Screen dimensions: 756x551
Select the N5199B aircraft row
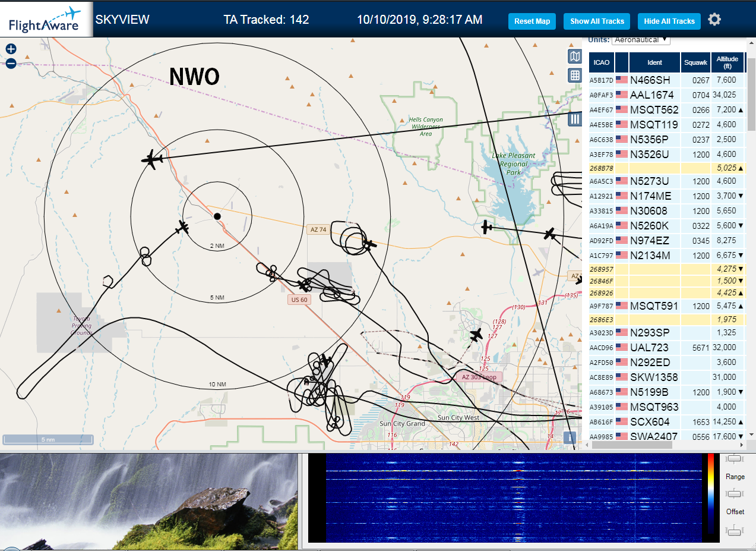[667, 392]
